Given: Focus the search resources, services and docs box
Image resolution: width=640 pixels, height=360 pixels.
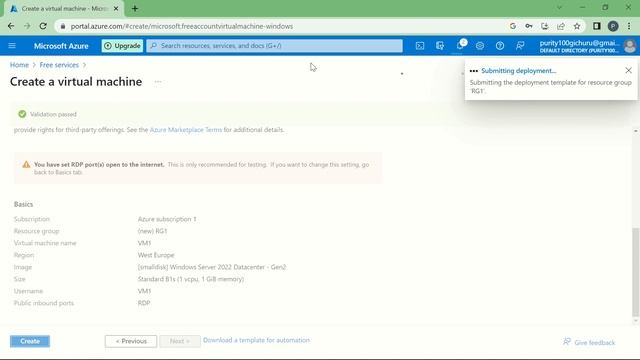Looking at the screenshot, I should coord(274,46).
